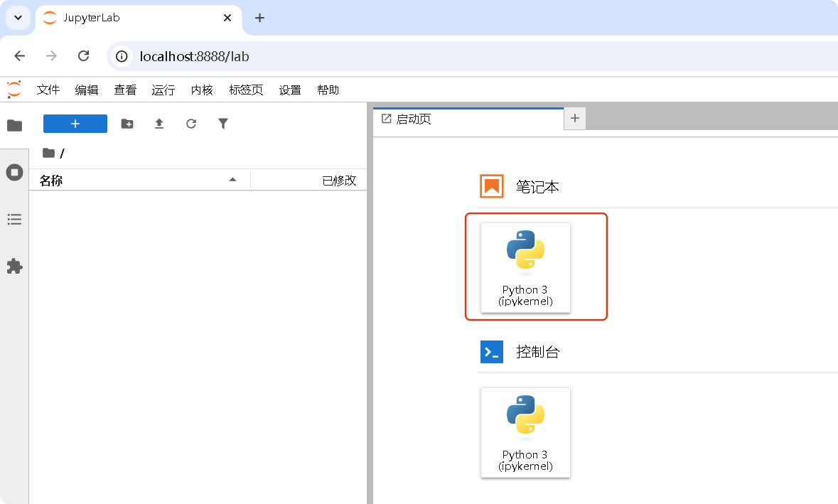This screenshot has width=838, height=504.
Task: Add a new launcher tab with plus
Action: point(575,118)
